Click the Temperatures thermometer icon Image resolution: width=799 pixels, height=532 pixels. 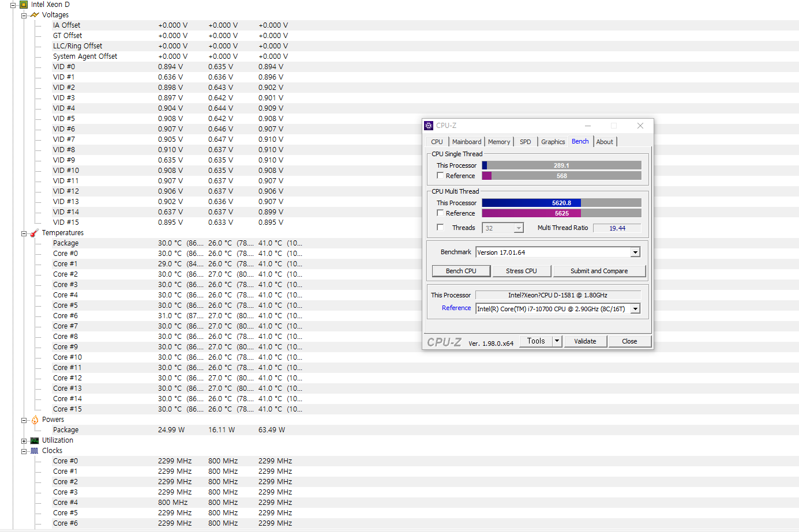pos(35,233)
